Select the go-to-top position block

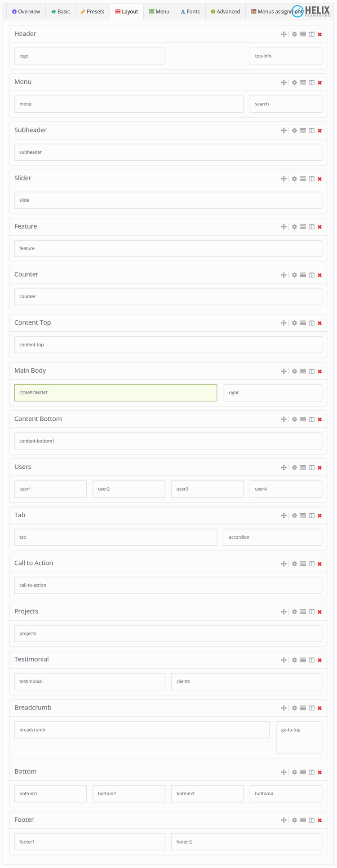coord(299,737)
